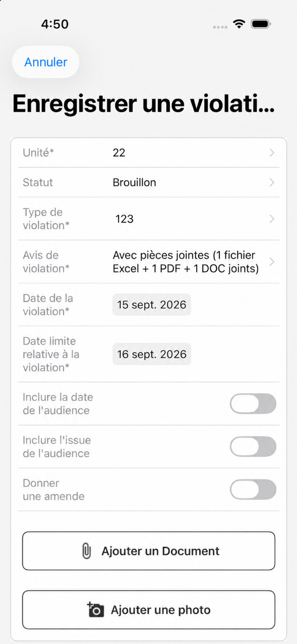Open the 16 sept. 2026 deadline date picker
This screenshot has height=644, width=297.
pos(152,354)
